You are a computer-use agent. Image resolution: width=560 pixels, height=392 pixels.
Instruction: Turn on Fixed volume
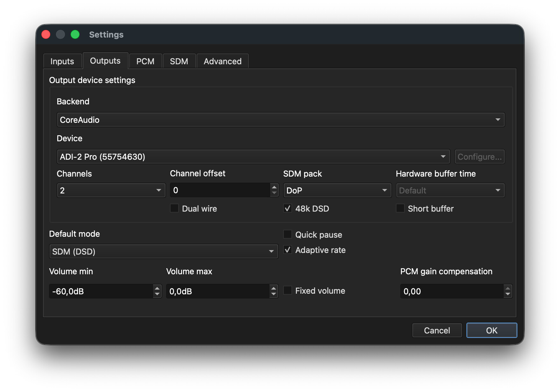[x=288, y=290]
